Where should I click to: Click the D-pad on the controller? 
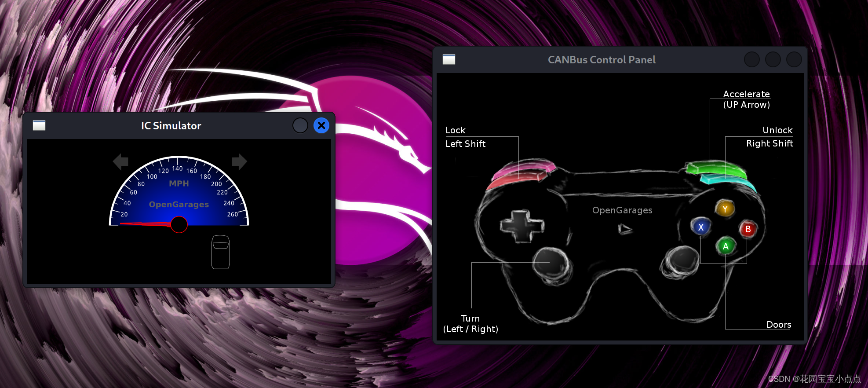pyautogui.click(x=522, y=226)
